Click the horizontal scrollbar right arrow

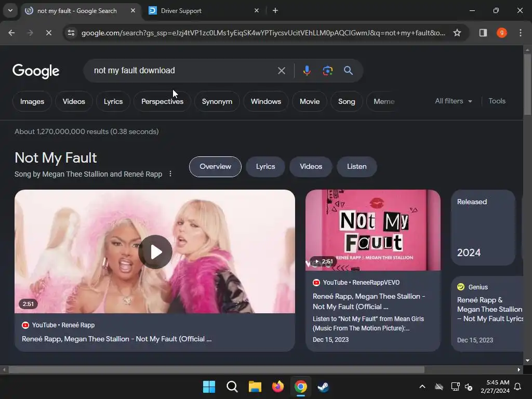click(519, 369)
